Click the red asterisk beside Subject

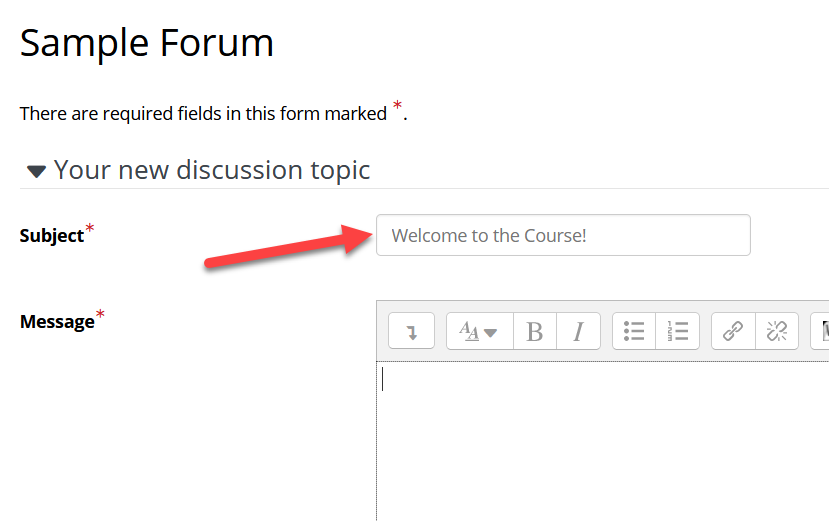tap(90, 230)
